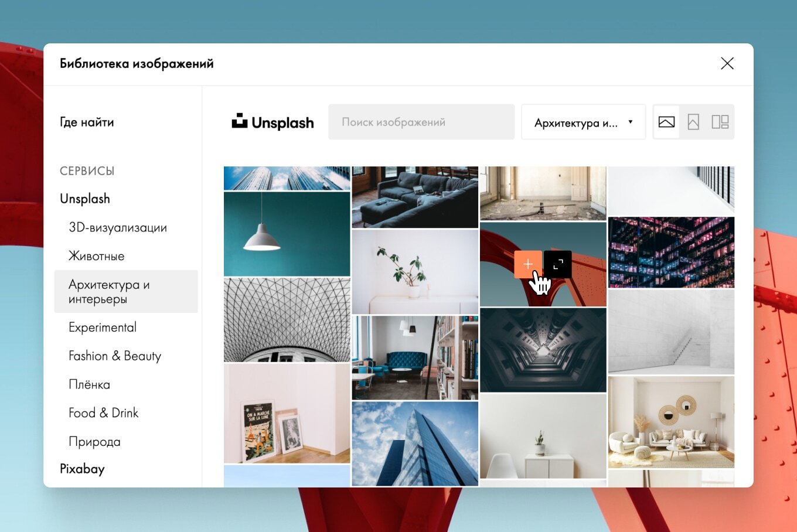Open Fashion & Beauty category
The image size is (797, 532).
tap(115, 356)
